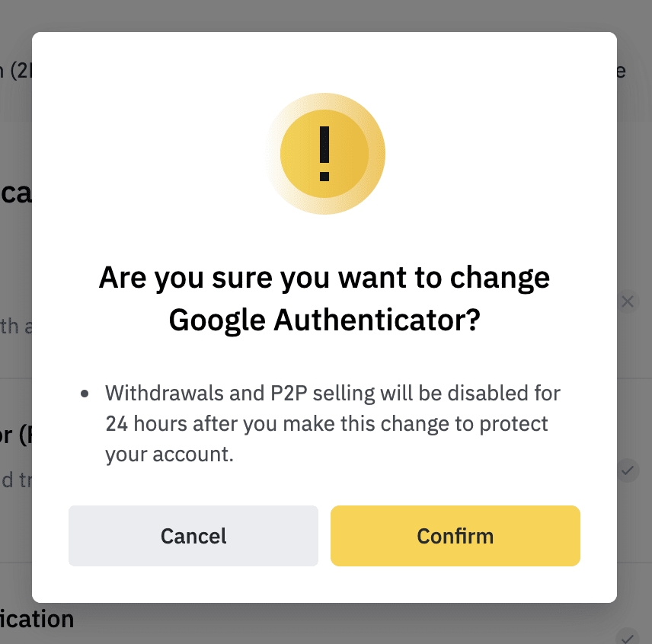Click the "Withdrawals and P2P selling" notice line
Viewport: 652px width, 644px height.
(x=333, y=394)
